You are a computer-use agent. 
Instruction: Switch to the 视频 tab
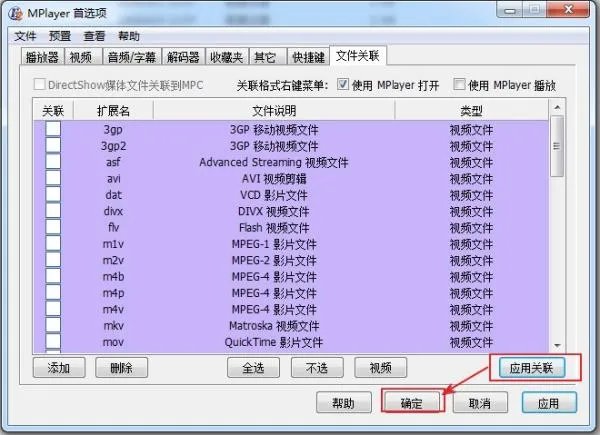click(81, 57)
